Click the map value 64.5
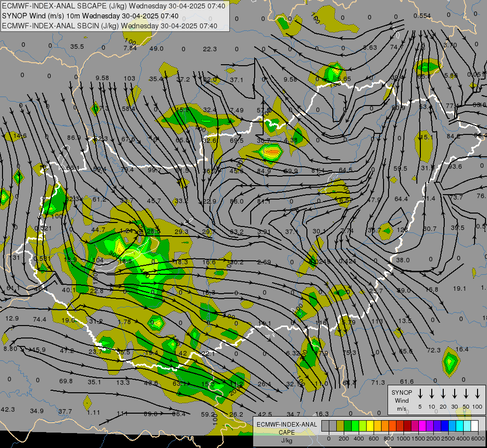 [346, 170]
